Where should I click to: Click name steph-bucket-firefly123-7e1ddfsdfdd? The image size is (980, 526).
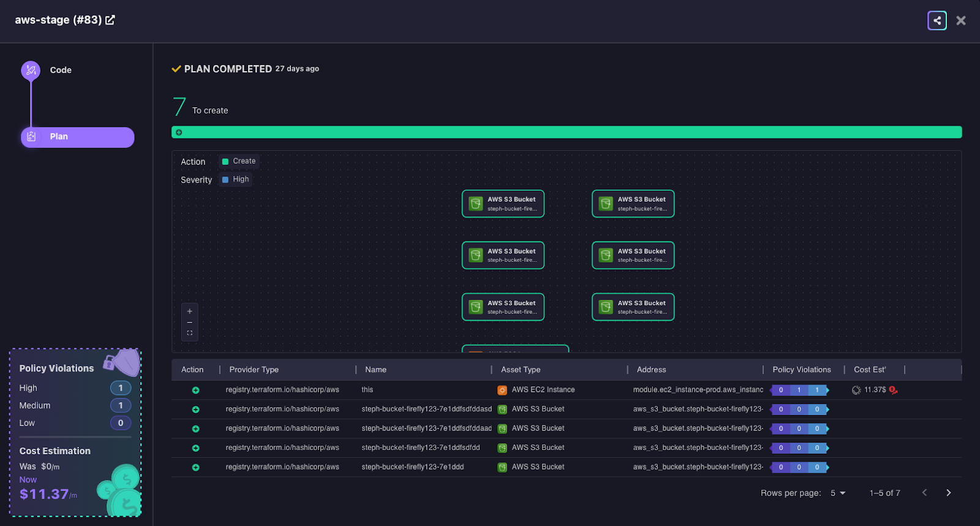[x=421, y=448]
